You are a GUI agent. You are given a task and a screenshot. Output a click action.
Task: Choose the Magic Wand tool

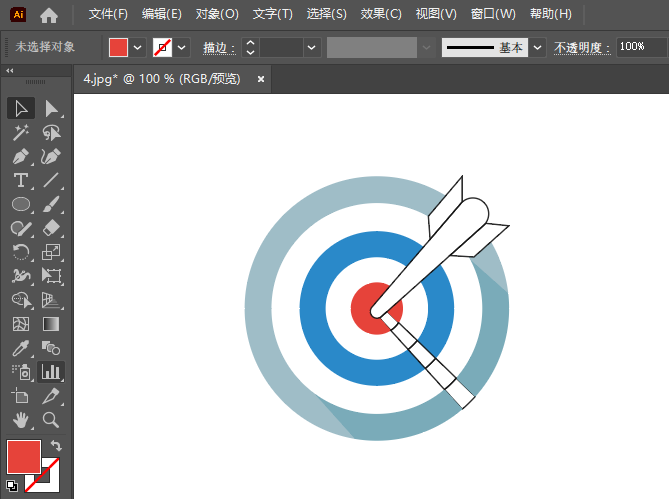click(x=20, y=133)
